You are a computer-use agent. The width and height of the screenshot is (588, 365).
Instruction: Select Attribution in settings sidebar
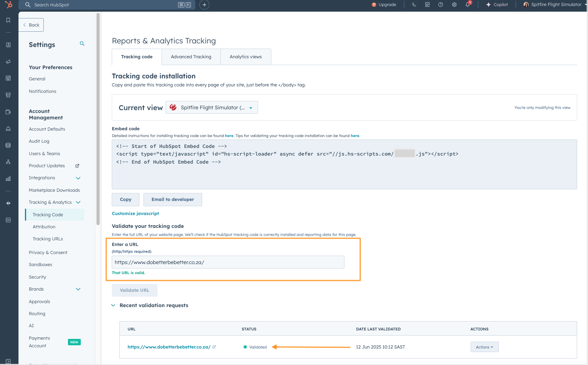(44, 227)
